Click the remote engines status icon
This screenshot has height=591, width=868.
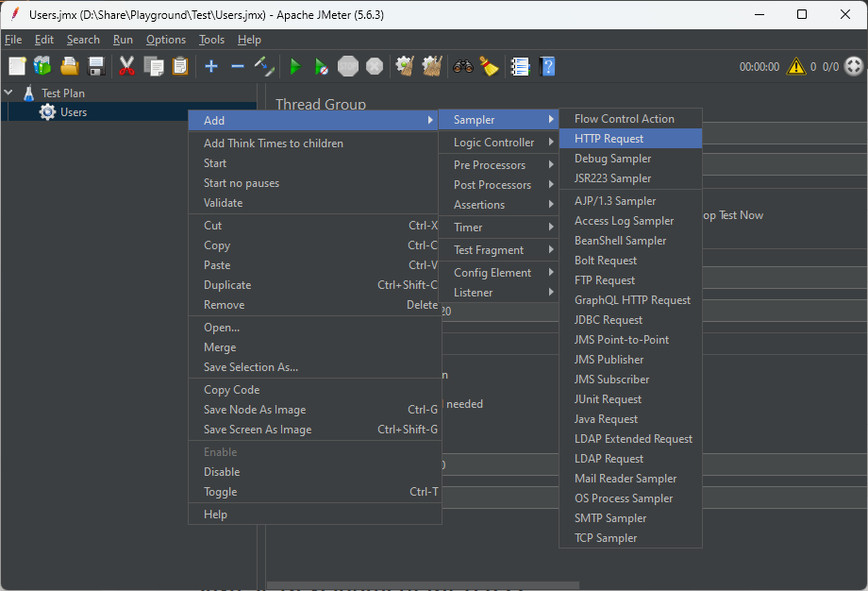[854, 66]
